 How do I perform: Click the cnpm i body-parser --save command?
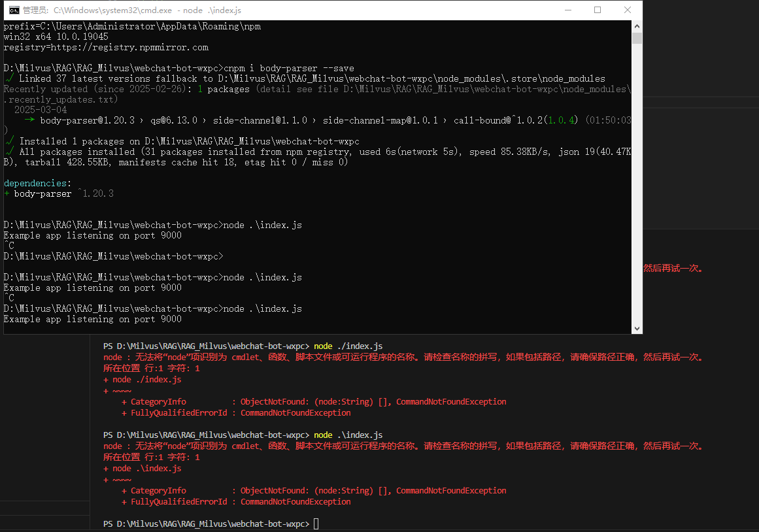coord(289,69)
